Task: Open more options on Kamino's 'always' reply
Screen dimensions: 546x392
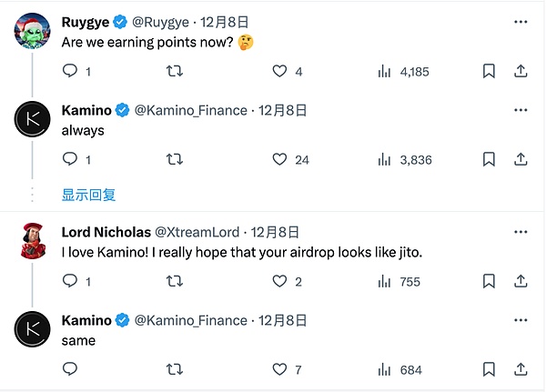Action: (x=521, y=109)
